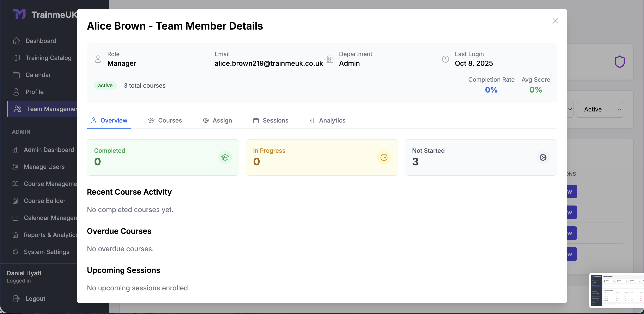The image size is (644, 314).
Task: Close the Team Member Details dialog
Action: (555, 21)
